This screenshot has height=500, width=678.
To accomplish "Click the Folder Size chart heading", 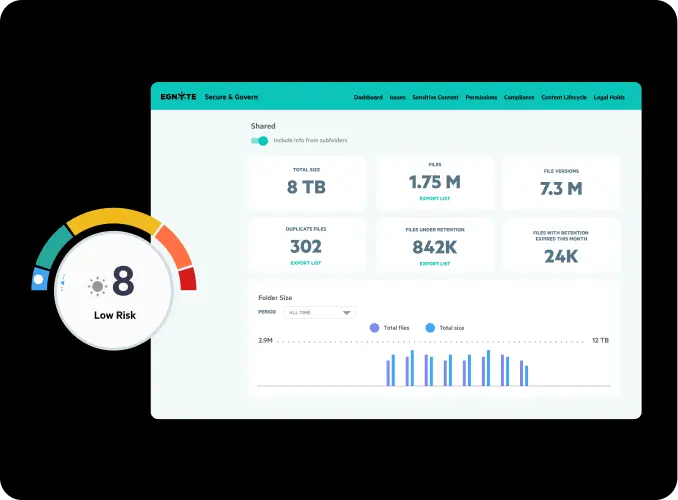I will coord(275,298).
